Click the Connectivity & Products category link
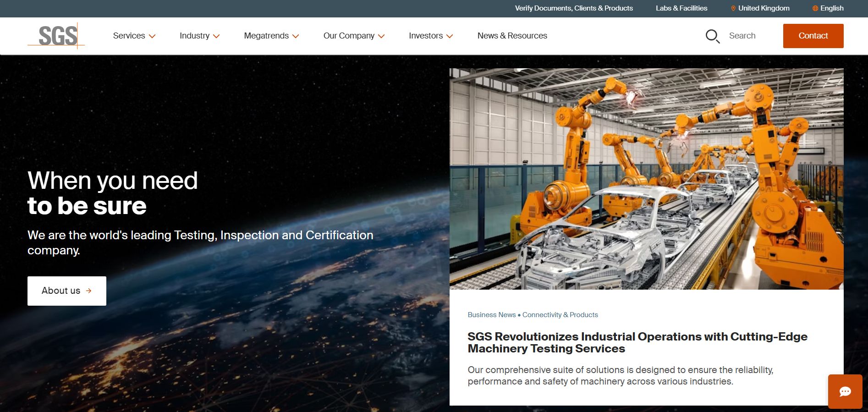Image resolution: width=868 pixels, height=412 pixels. [560, 315]
